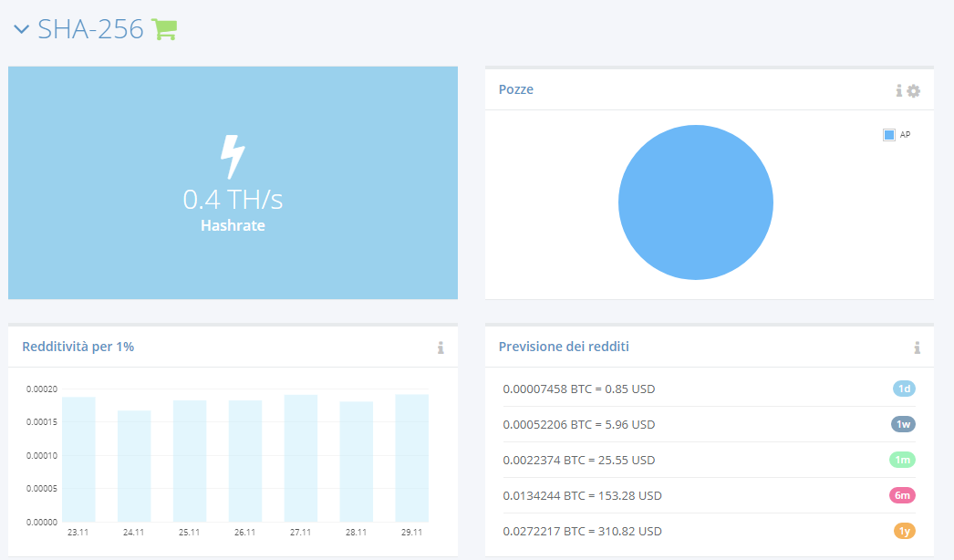Show info for Redditività per 1%
Screen dimensions: 954x560
coord(441,347)
